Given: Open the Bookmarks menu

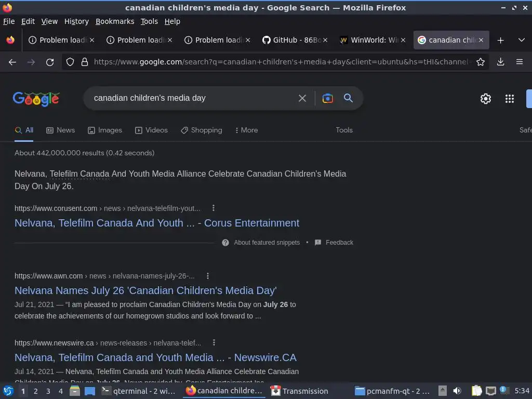Looking at the screenshot, I should pos(115,21).
